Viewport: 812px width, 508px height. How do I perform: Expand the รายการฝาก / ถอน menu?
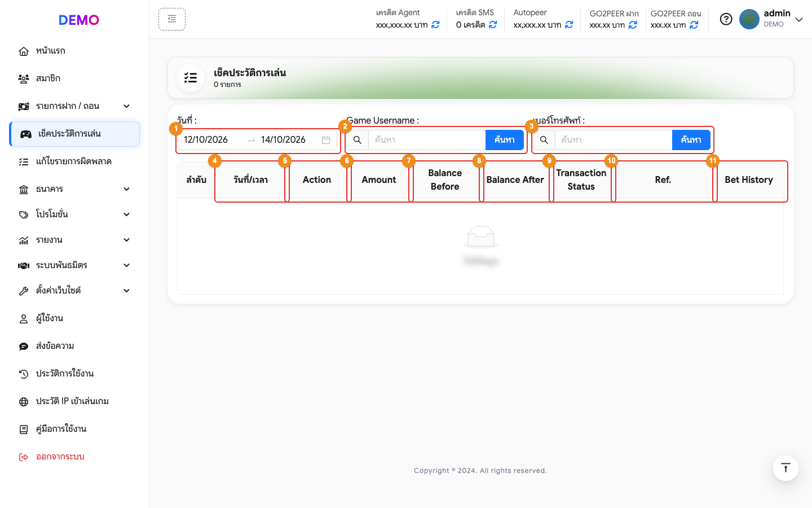tap(127, 106)
